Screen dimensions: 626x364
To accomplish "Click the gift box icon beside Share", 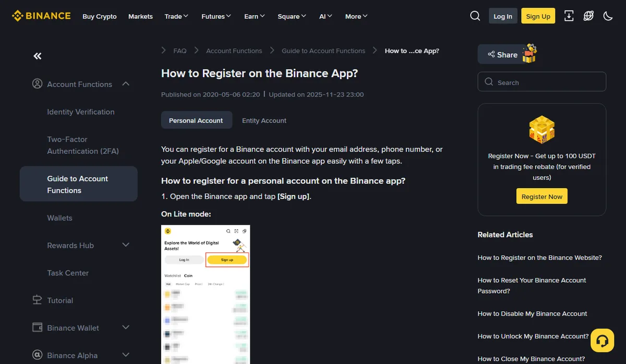I will click(530, 53).
